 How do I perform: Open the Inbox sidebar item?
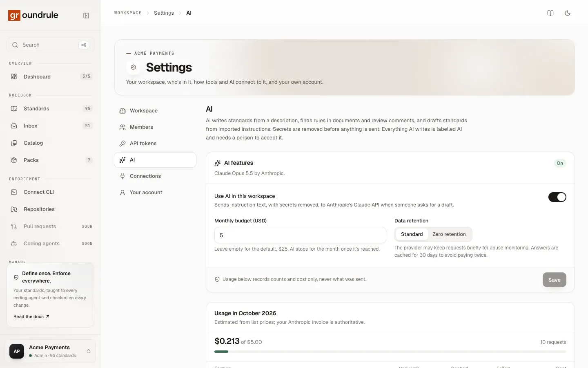point(51,126)
